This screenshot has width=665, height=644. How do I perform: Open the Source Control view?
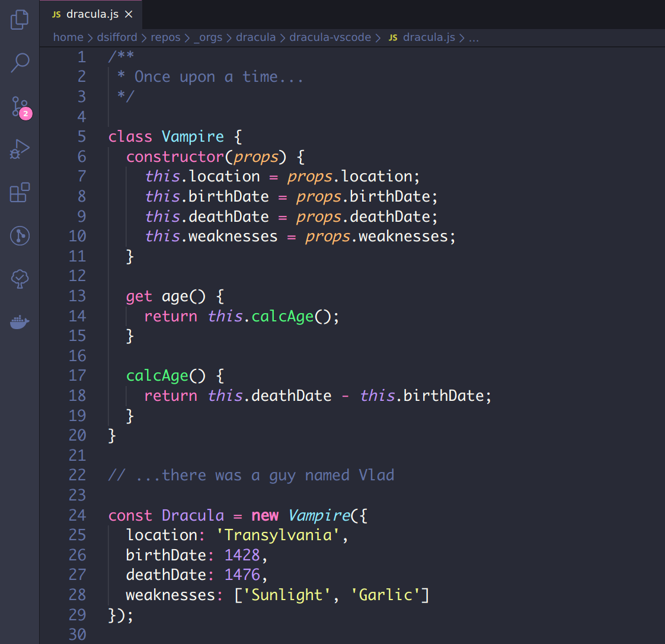[x=20, y=106]
